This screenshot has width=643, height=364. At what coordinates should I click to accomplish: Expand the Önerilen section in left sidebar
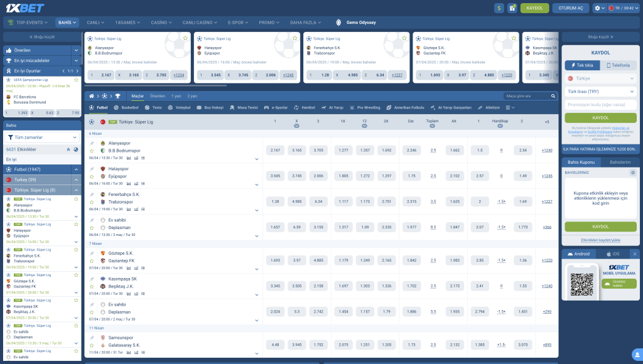76,50
